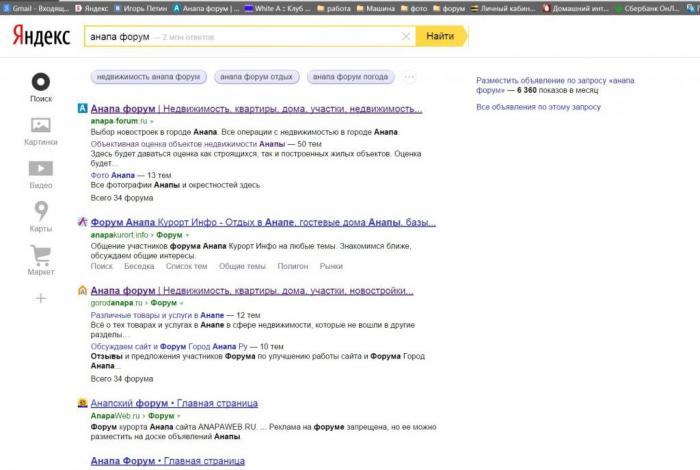Viewport: 700px width, 470px height.
Task: Open the Анапа форум bookmark
Action: 206,8
